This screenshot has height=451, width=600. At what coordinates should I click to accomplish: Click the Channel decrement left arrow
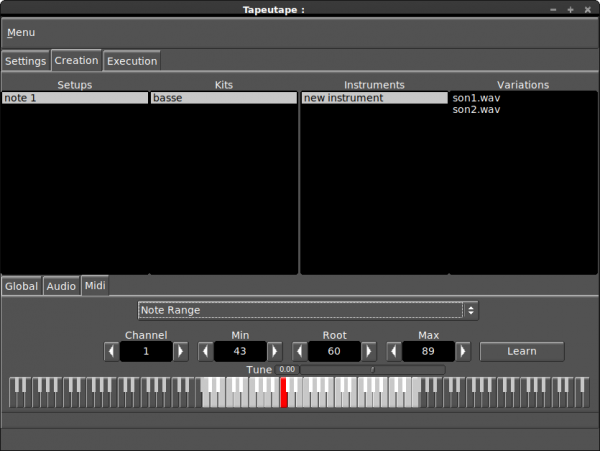click(x=111, y=352)
